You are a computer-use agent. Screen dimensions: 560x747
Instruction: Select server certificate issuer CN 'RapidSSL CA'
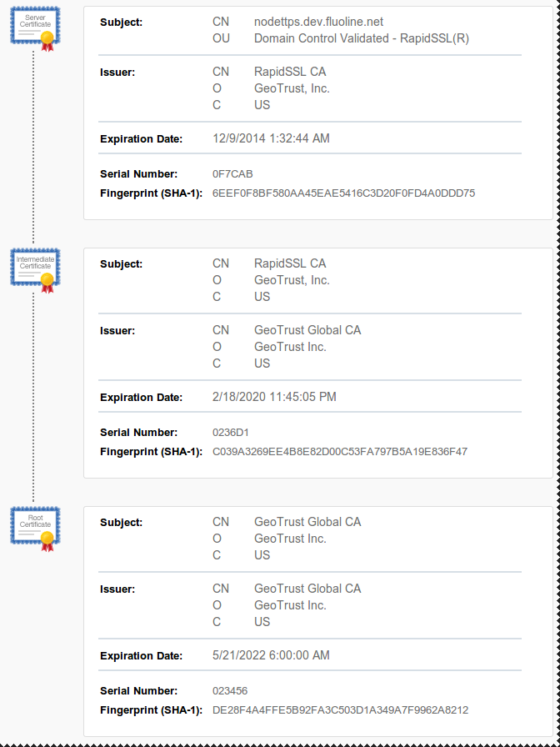290,72
